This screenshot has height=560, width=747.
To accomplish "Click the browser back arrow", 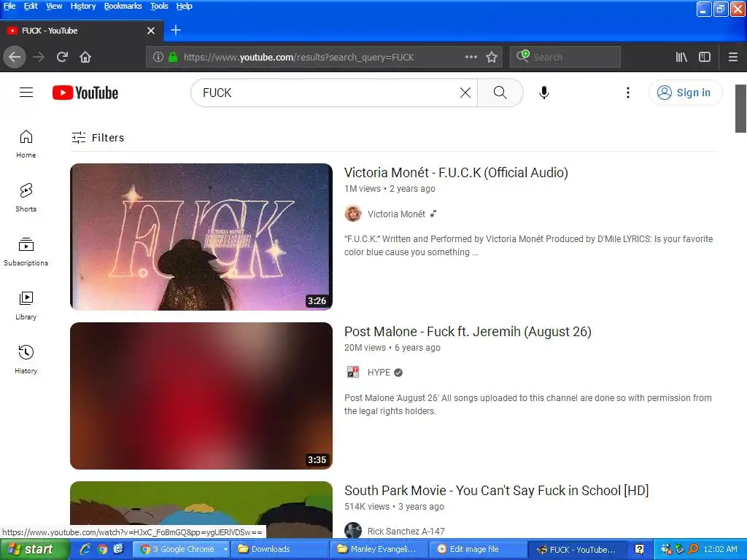I will click(15, 57).
